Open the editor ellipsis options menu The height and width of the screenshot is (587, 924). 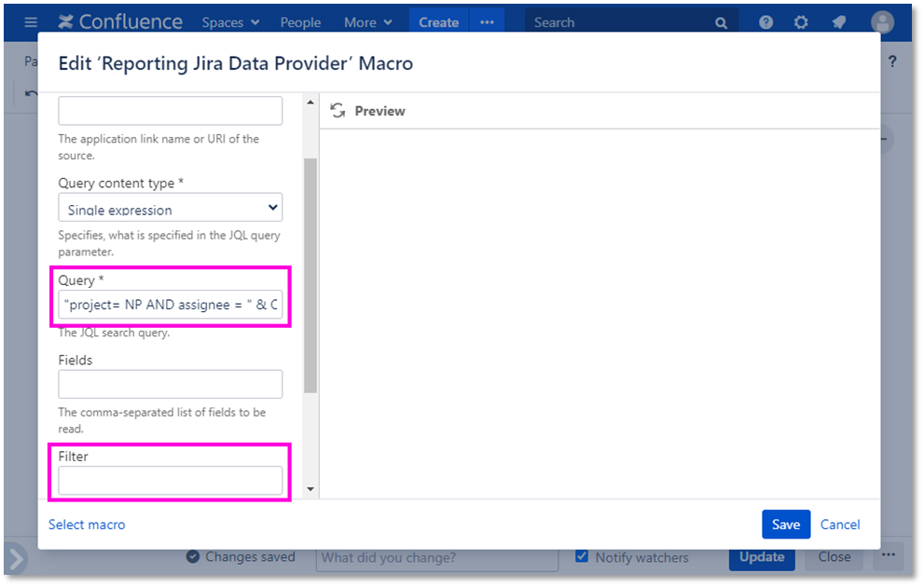click(889, 555)
